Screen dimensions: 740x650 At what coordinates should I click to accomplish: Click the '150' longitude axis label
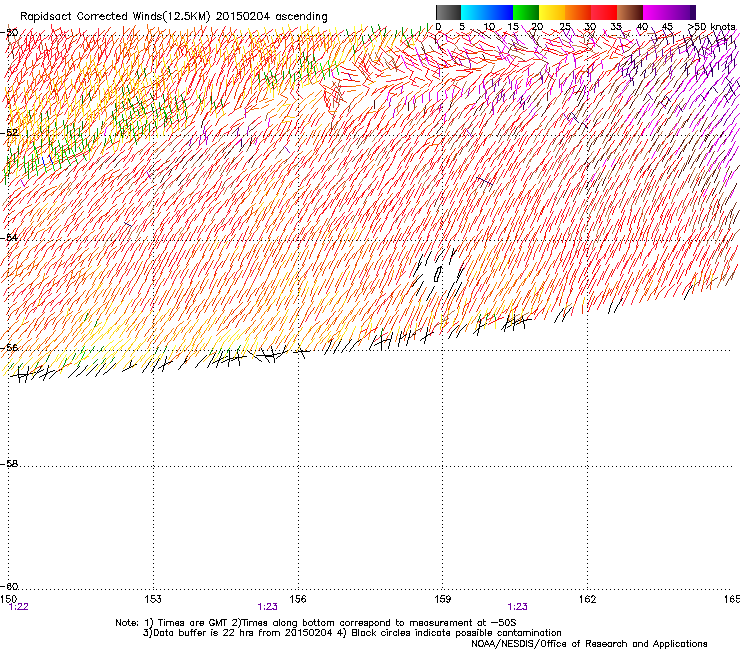coord(8,599)
